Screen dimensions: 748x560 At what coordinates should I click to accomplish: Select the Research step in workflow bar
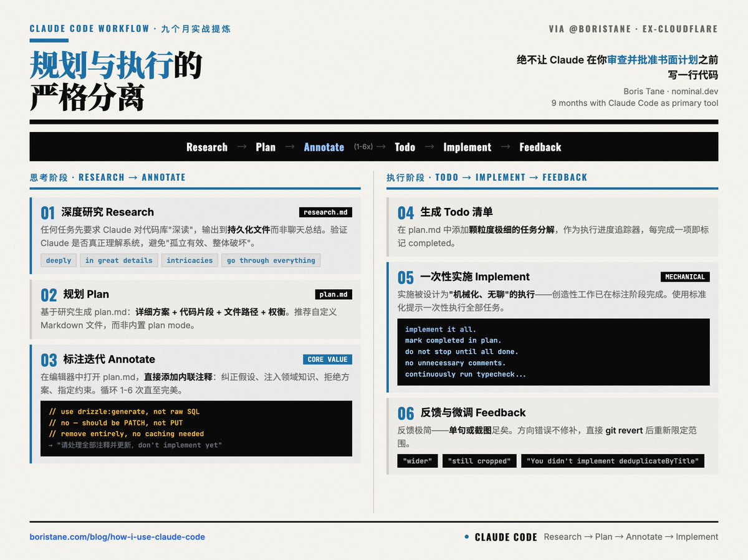point(207,147)
